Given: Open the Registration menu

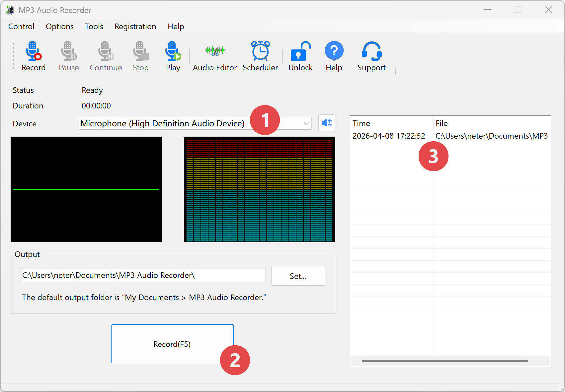Looking at the screenshot, I should pyautogui.click(x=135, y=27).
